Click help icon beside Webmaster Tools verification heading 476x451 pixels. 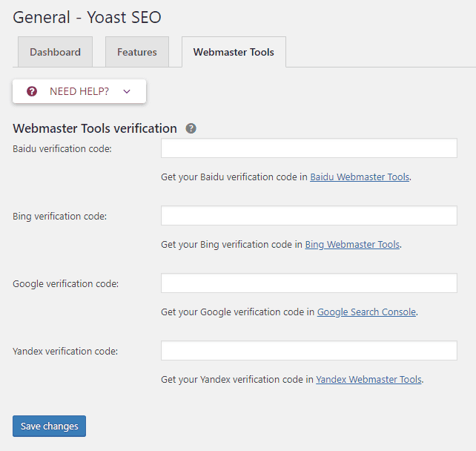[191, 128]
